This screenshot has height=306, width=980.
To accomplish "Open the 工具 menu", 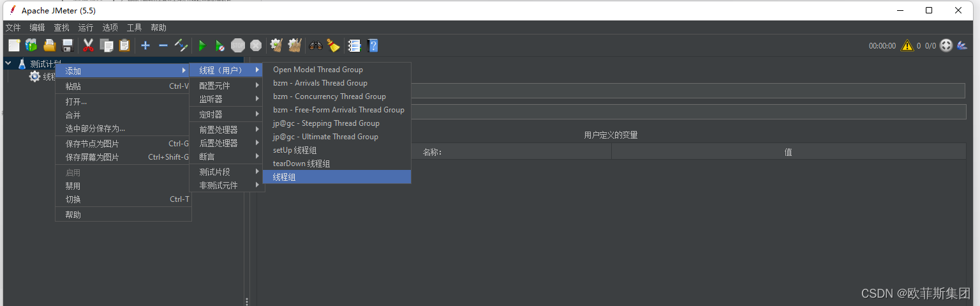I will pyautogui.click(x=134, y=27).
